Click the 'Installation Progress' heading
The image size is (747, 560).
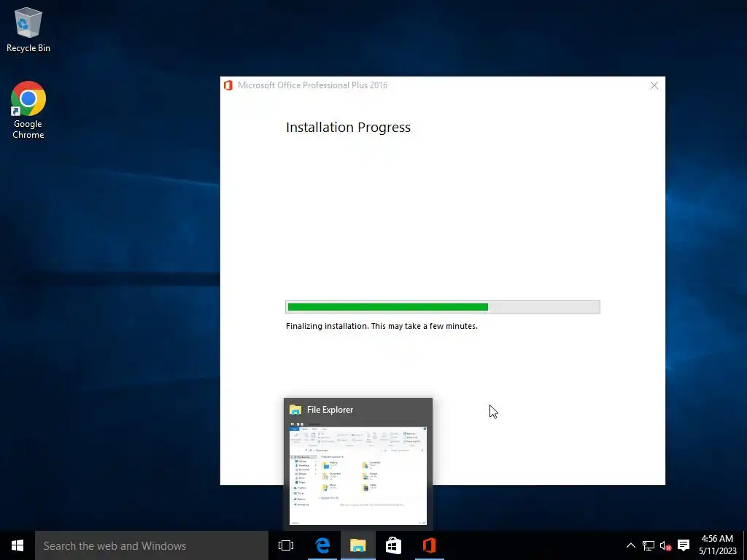[x=348, y=127]
